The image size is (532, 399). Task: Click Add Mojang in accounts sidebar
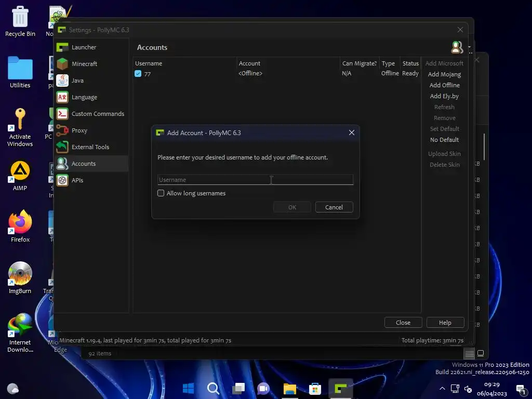click(444, 74)
